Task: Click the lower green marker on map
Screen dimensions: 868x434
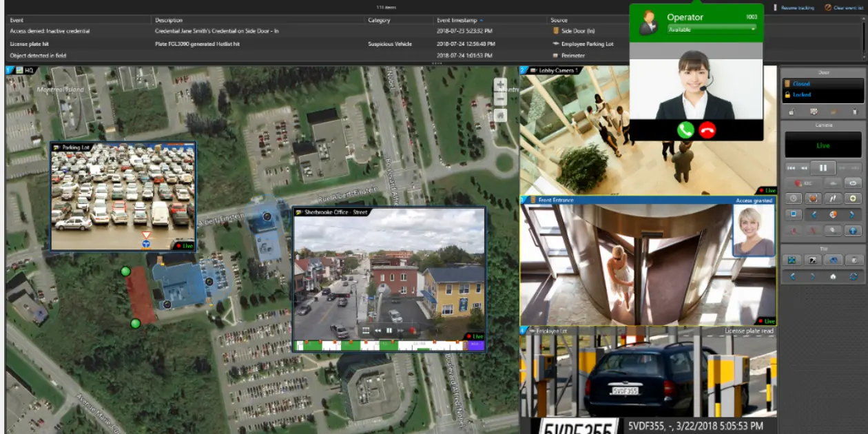Action: (136, 323)
